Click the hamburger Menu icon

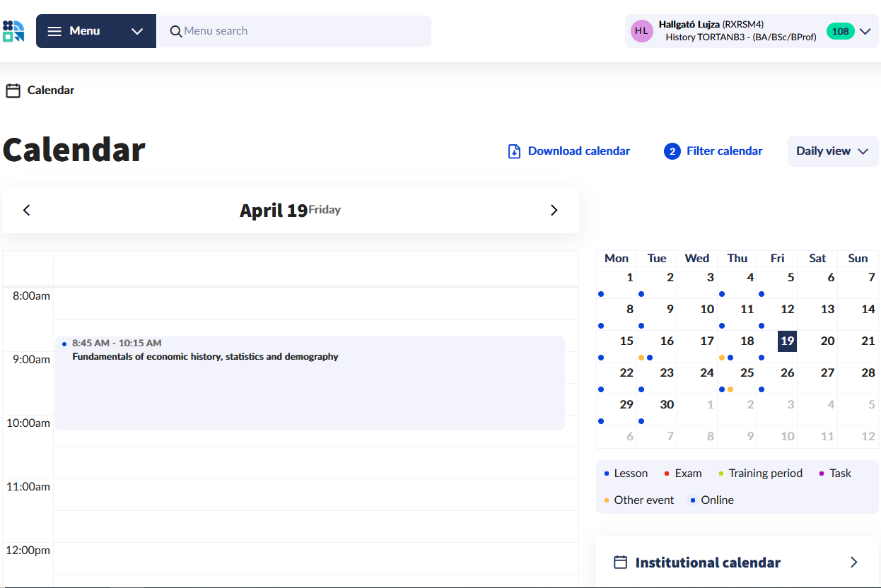[x=54, y=31]
